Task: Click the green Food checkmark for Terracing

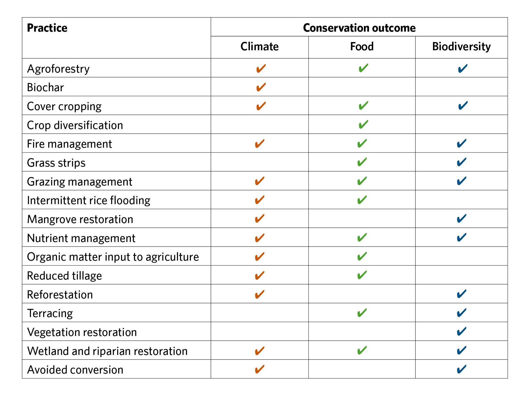Action: (x=362, y=313)
